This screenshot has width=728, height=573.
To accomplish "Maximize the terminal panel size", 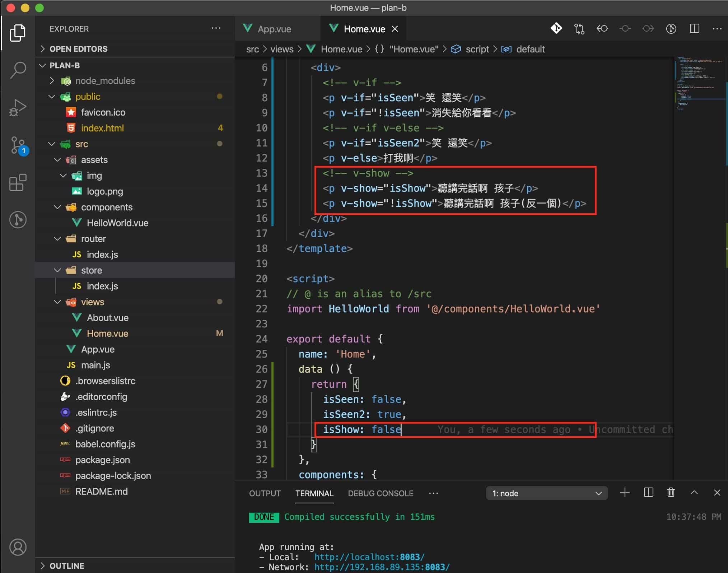I will coord(694,493).
